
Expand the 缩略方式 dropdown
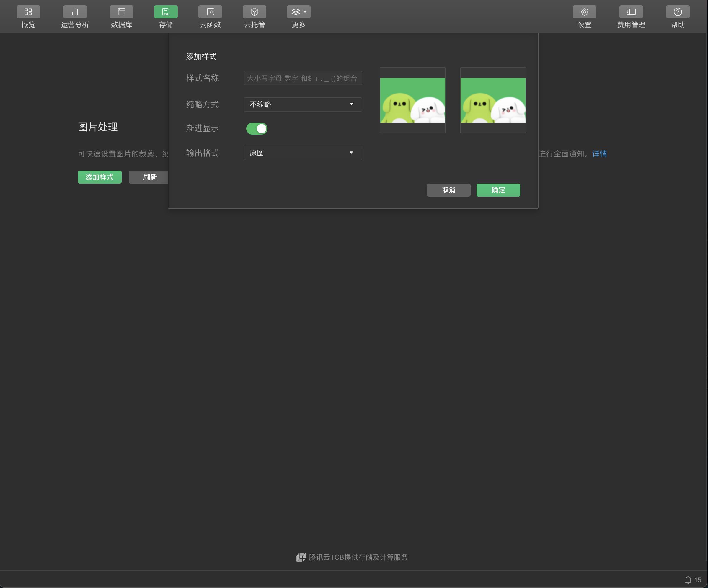point(302,104)
